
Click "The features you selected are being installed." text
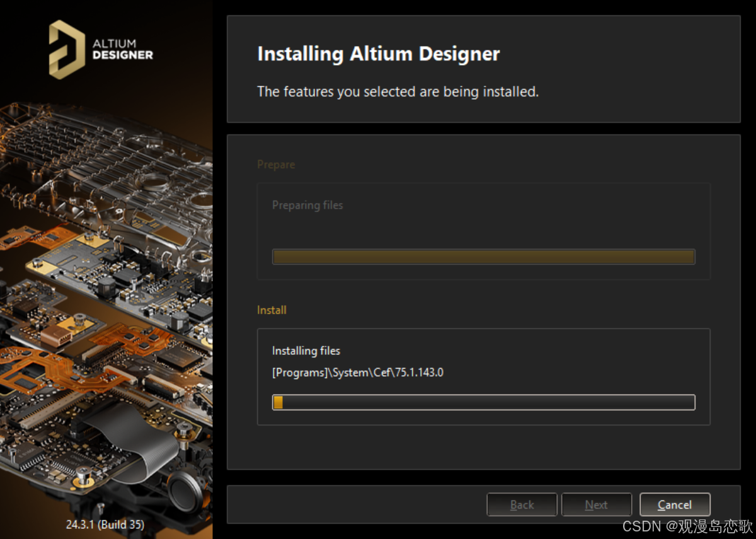398,91
